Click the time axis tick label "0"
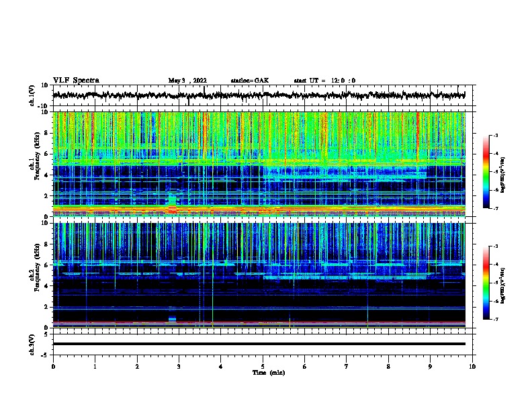This screenshot has height=411, width=532. (53, 367)
